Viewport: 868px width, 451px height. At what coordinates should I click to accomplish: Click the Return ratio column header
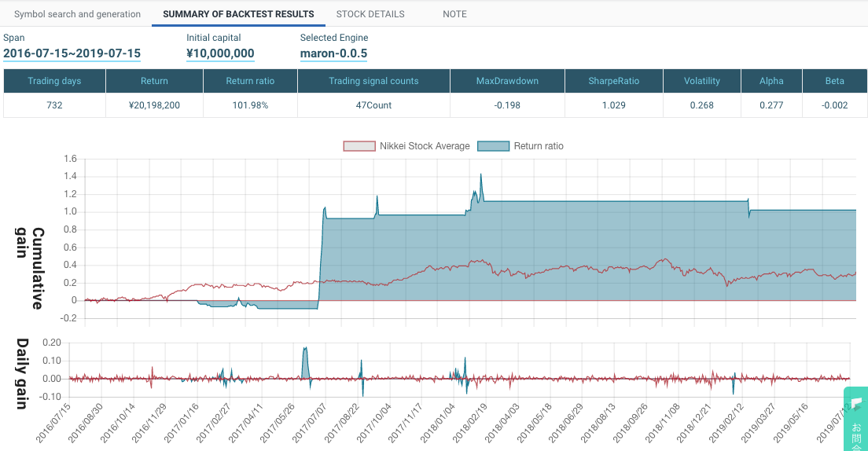[250, 81]
